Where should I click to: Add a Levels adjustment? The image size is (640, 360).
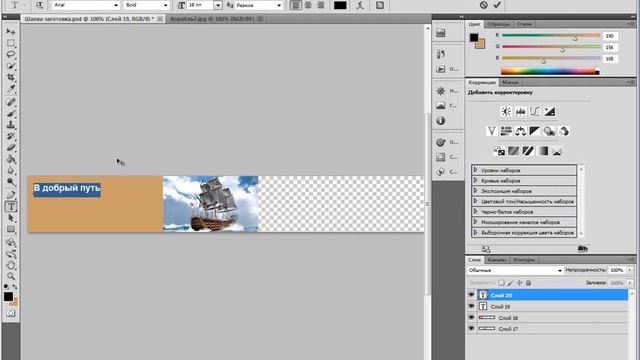pos(520,111)
